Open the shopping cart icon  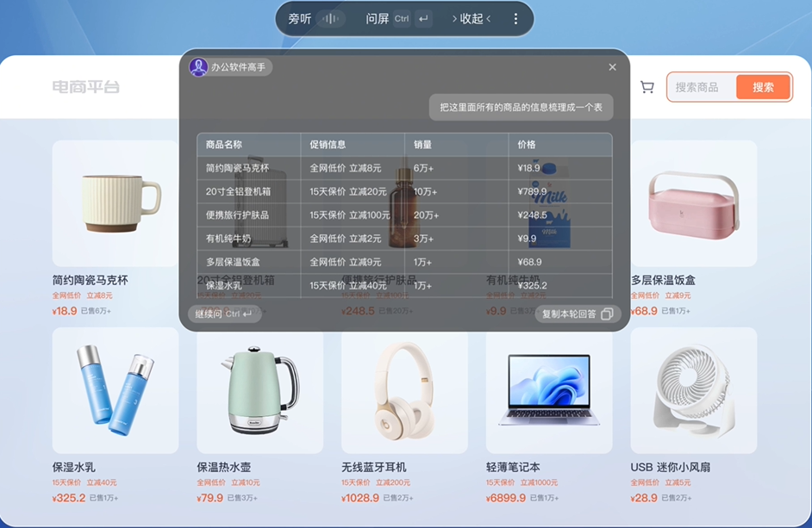coord(647,87)
